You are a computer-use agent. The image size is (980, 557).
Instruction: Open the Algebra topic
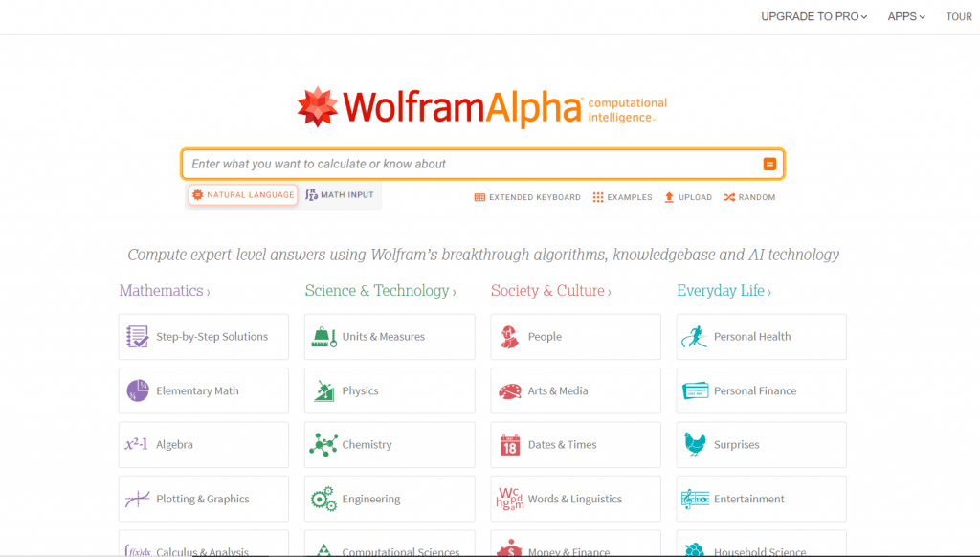click(204, 444)
